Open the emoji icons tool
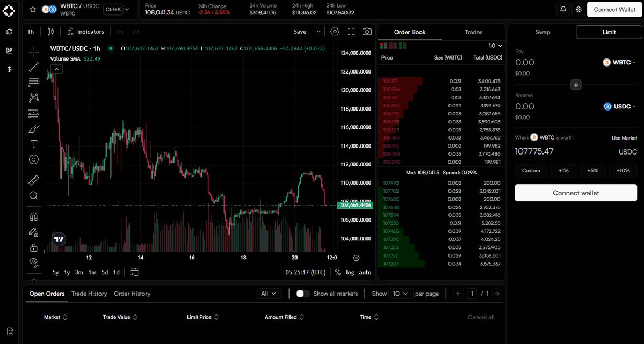 (x=34, y=159)
